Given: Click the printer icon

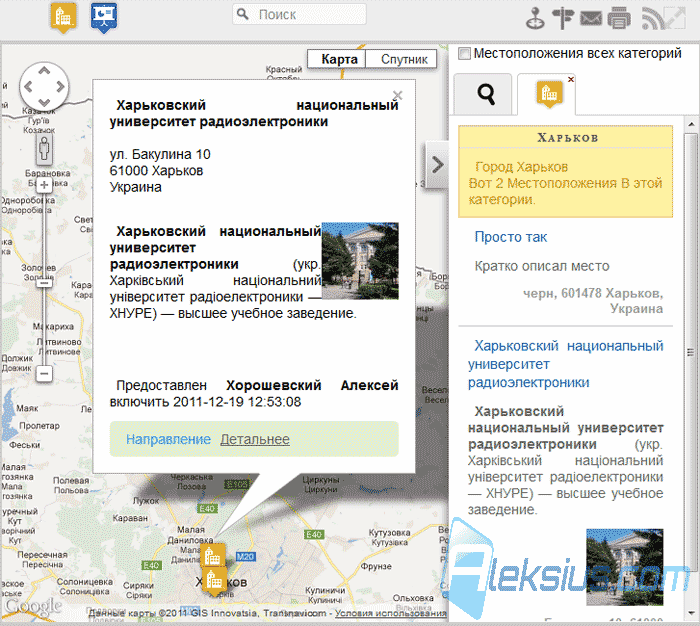Looking at the screenshot, I should [619, 18].
